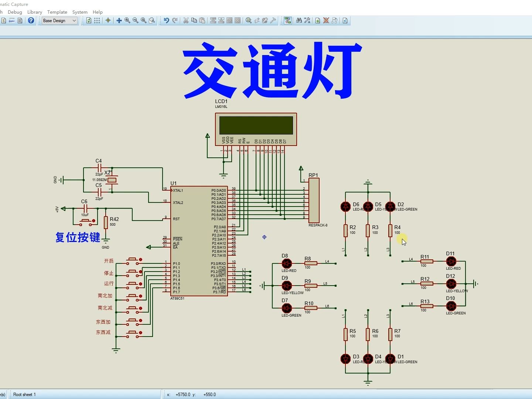This screenshot has height=399, width=532.
Task: Click the Redo arrow
Action: 175,20
